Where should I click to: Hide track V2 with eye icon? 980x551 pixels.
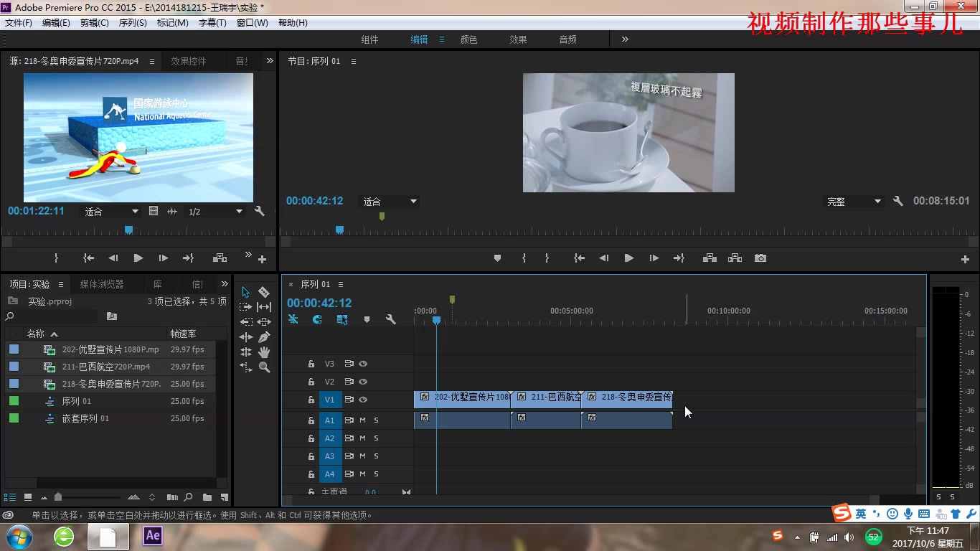(x=363, y=382)
